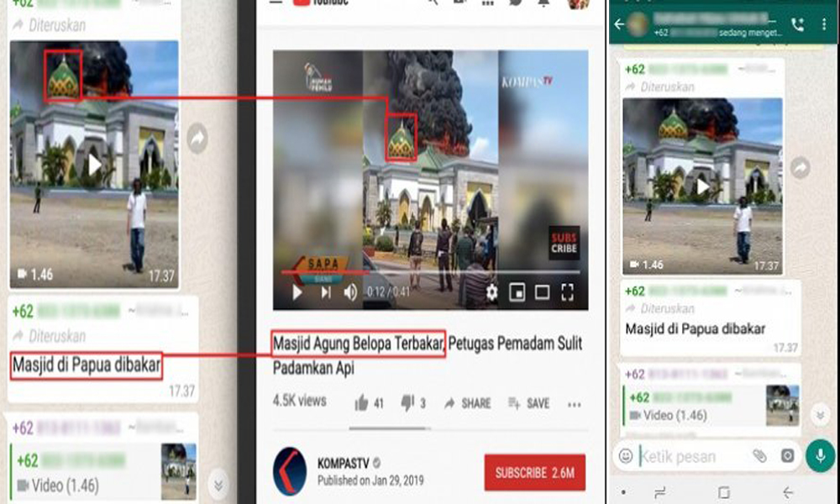Go back from the WhatsApp chat
The width and height of the screenshot is (840, 504).
[x=620, y=24]
